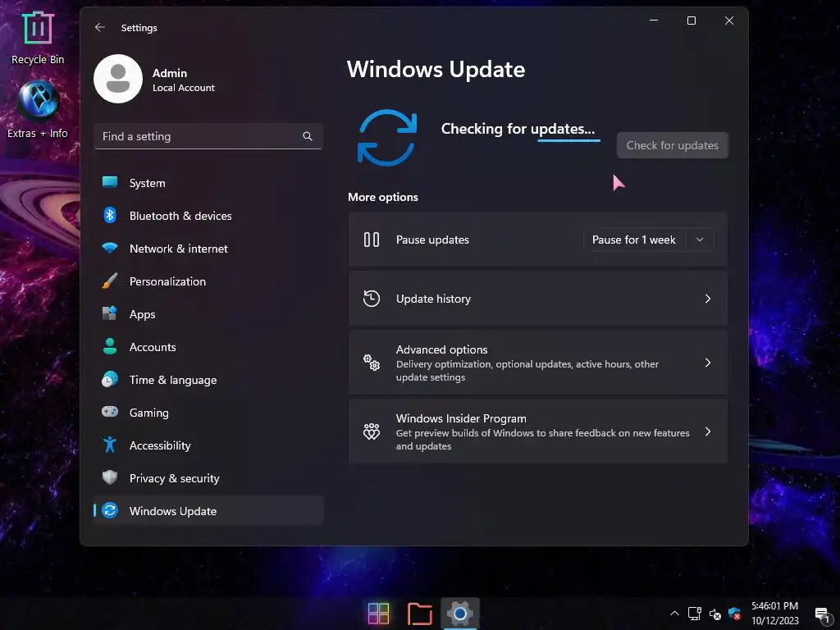The image size is (840, 630).
Task: Open Advanced options
Action: click(538, 363)
